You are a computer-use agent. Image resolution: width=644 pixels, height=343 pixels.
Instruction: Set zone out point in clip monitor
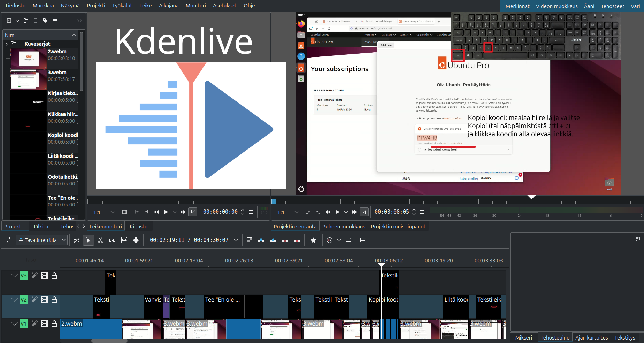click(146, 212)
